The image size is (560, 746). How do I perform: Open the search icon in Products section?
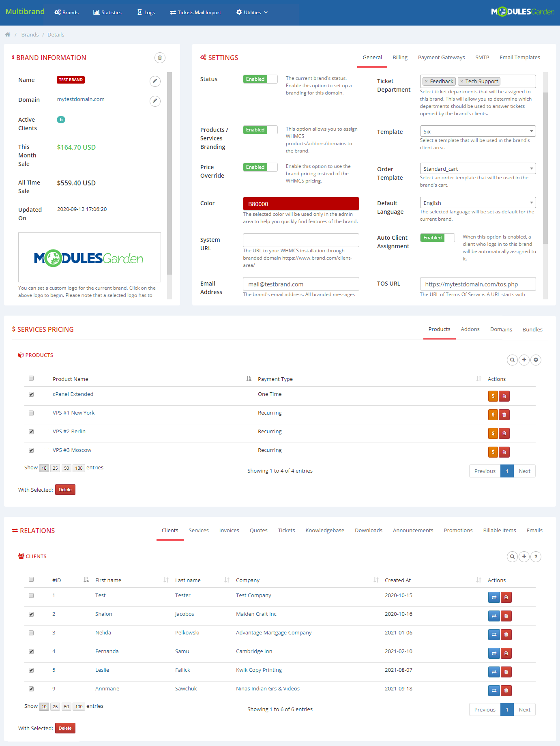click(512, 360)
